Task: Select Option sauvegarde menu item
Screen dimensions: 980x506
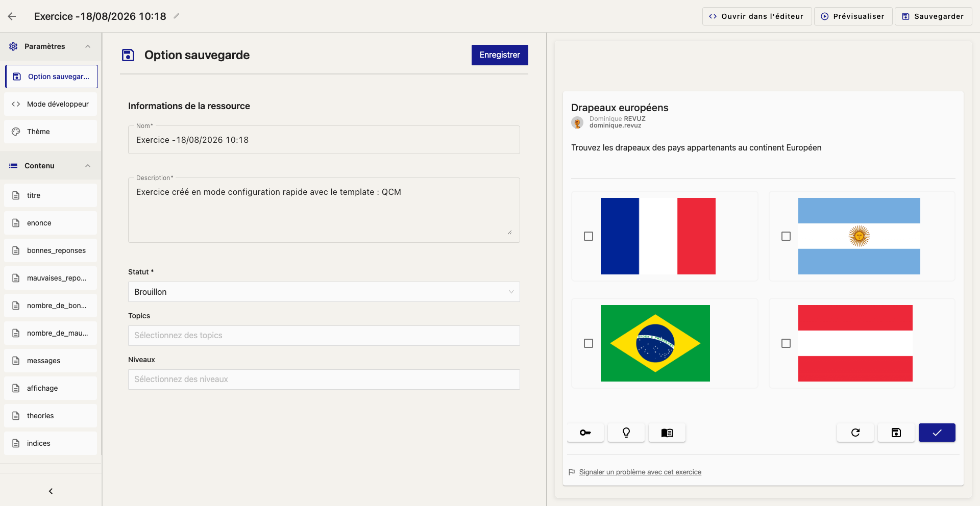Action: coord(52,77)
